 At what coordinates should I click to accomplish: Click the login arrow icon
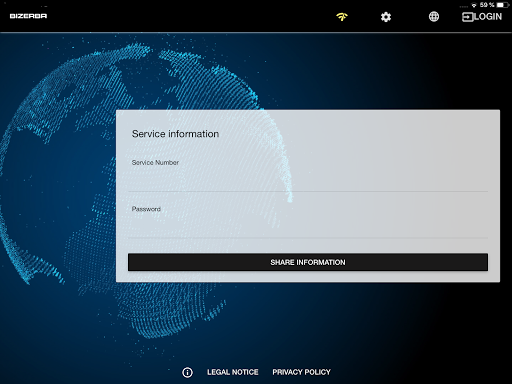[x=467, y=17]
